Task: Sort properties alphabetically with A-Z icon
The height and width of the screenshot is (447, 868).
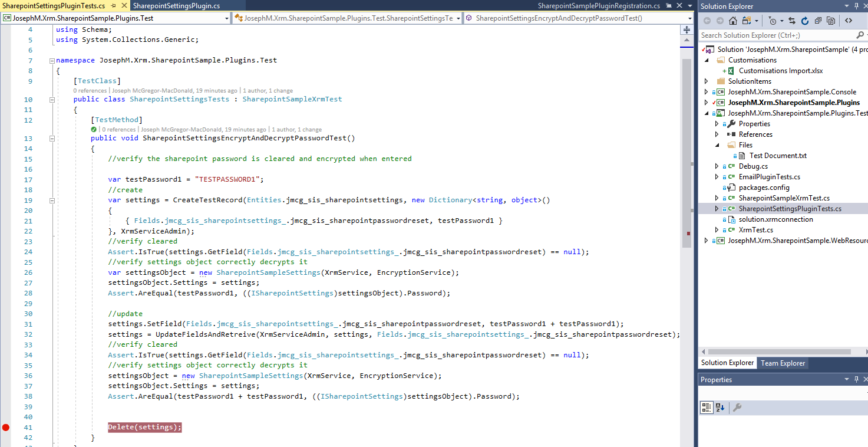Action: click(x=720, y=407)
